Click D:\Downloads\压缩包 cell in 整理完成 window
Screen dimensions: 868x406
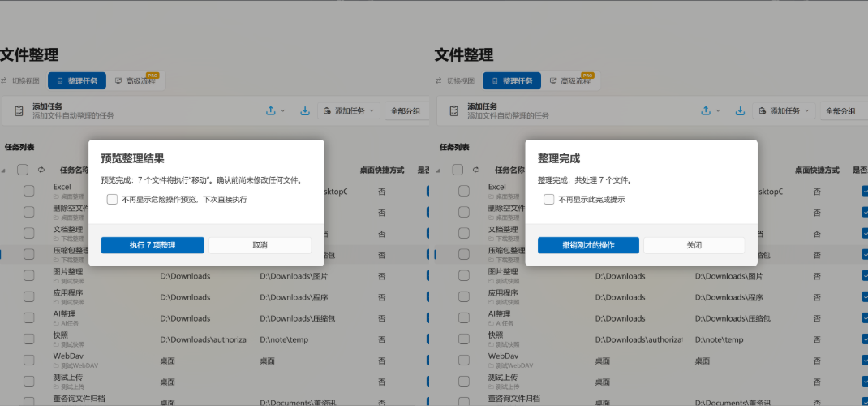(733, 318)
